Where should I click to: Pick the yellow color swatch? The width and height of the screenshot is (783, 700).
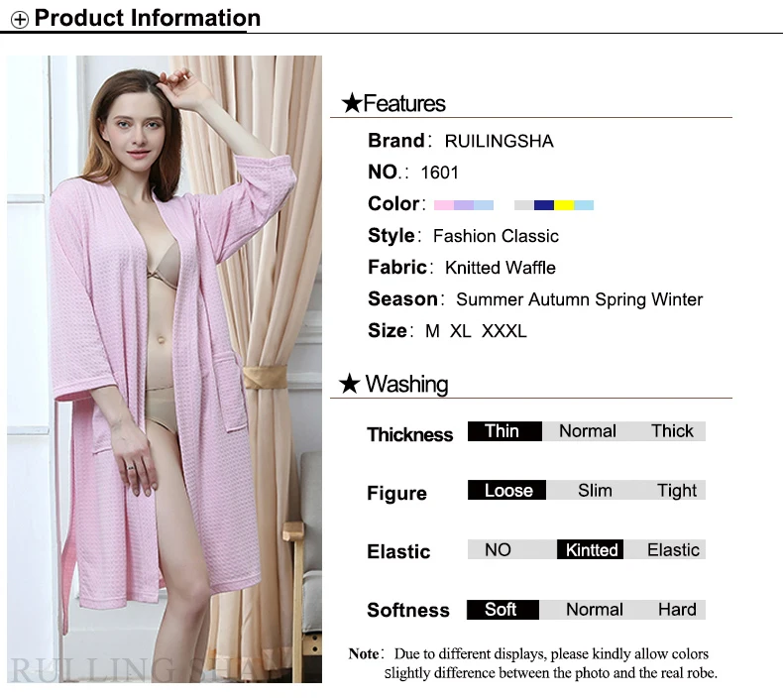(564, 205)
